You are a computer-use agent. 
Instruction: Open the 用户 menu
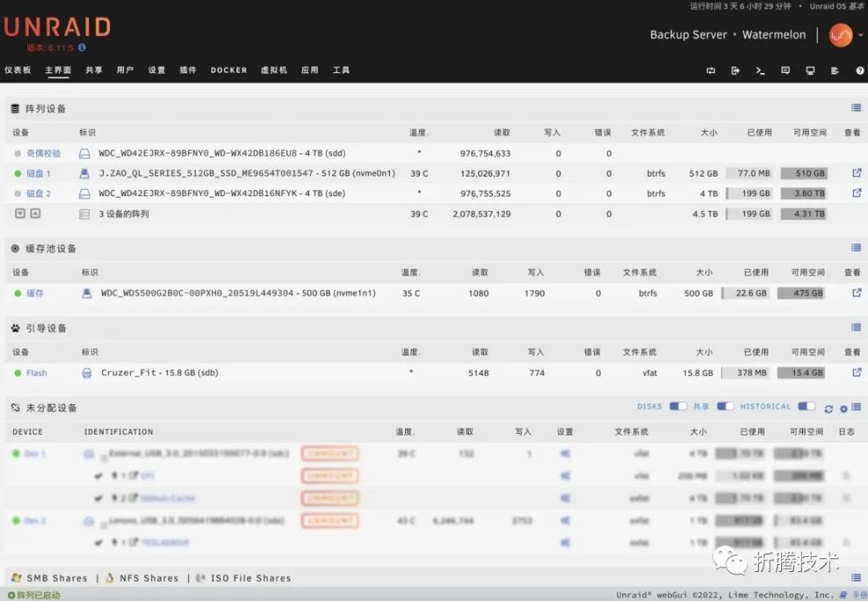coord(125,70)
